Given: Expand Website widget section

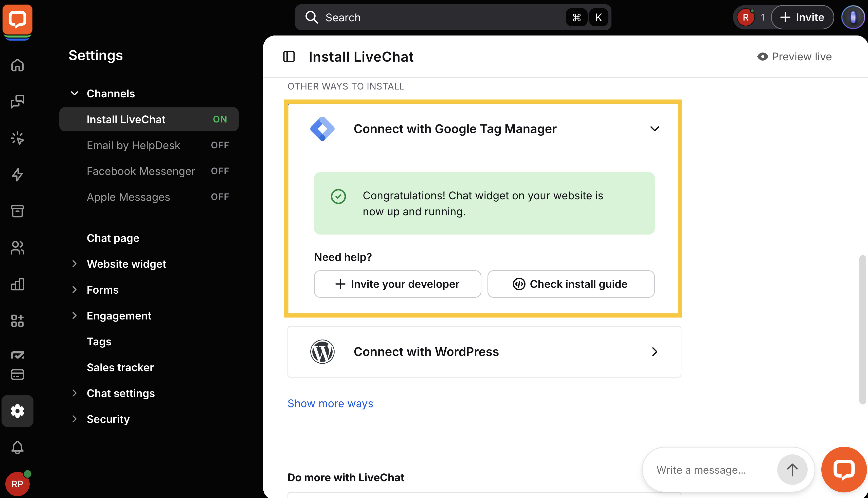Looking at the screenshot, I should [x=74, y=264].
